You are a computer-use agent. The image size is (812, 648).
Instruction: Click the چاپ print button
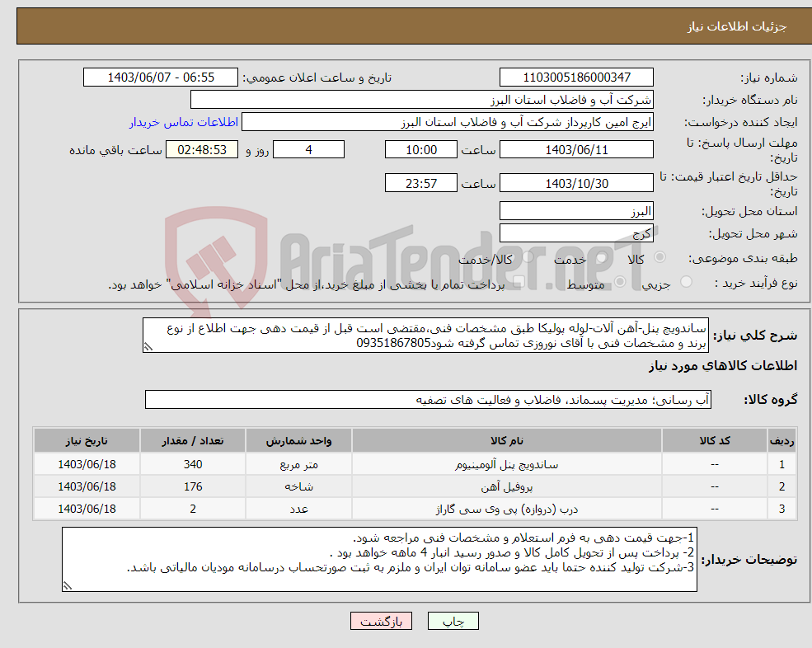[453, 621]
